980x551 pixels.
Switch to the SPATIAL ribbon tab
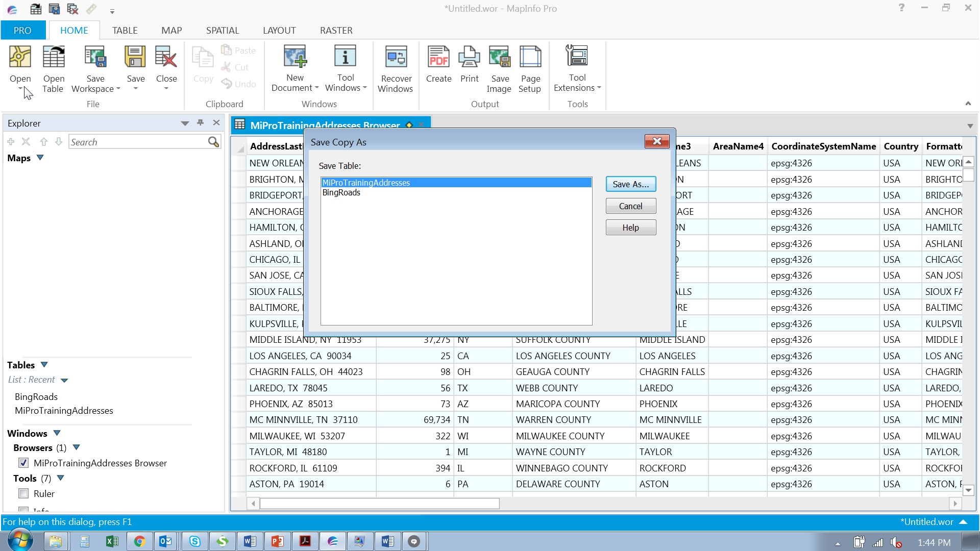[x=222, y=31]
